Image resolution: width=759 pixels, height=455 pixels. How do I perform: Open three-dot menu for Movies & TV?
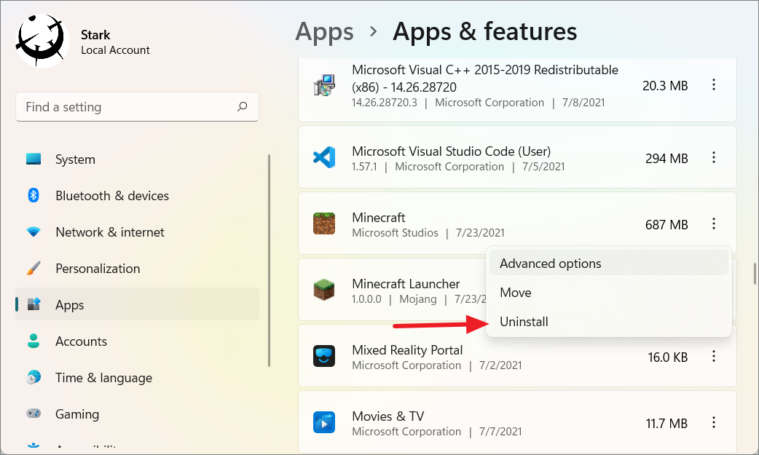(x=713, y=423)
